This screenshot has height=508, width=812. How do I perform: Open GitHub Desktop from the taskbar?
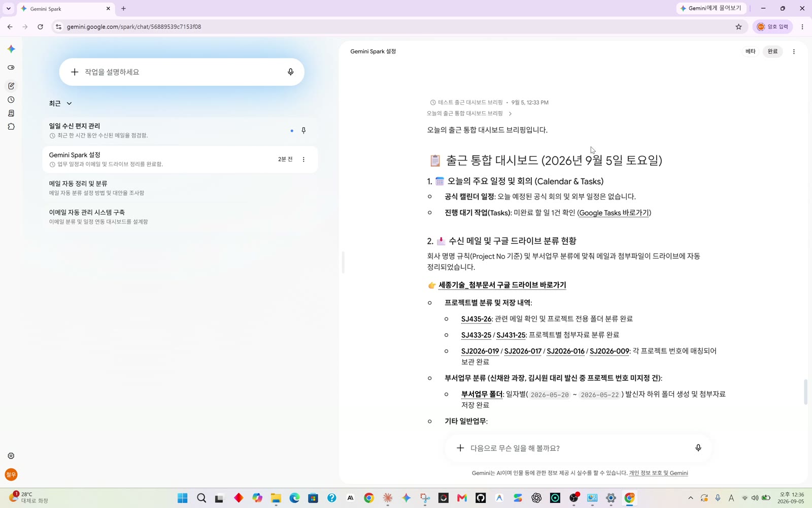481,498
